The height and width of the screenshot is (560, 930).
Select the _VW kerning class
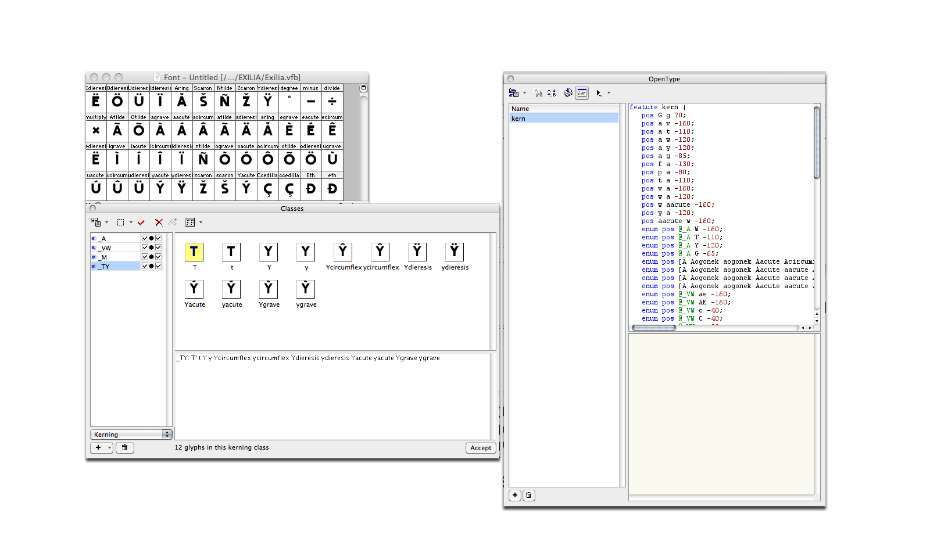coord(116,247)
